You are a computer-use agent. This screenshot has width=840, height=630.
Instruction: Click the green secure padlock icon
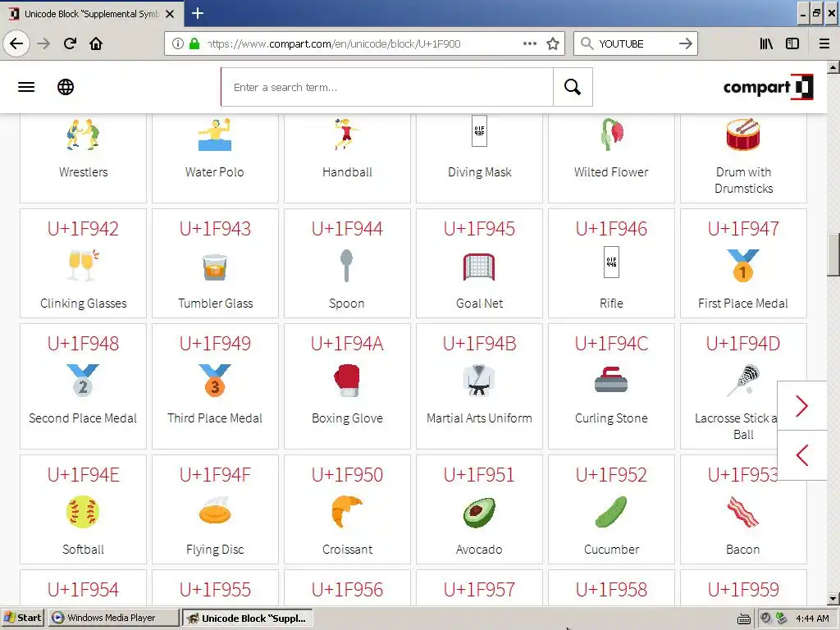pos(194,43)
